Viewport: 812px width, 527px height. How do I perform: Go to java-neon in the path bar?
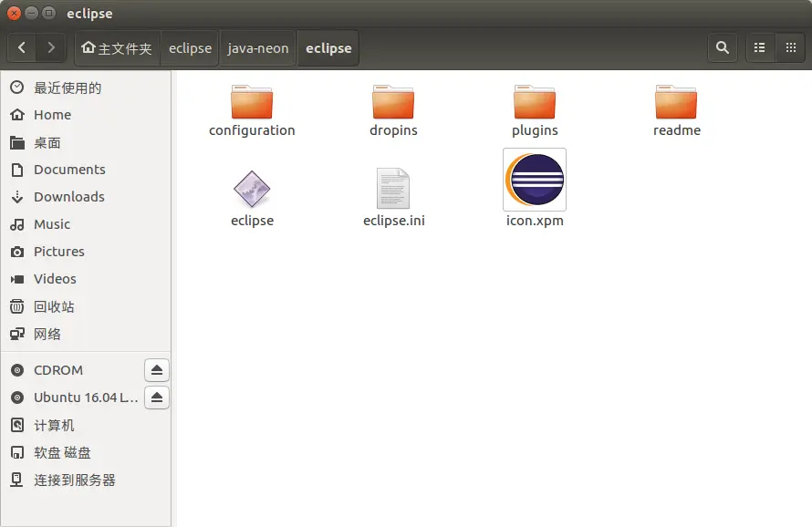coord(258,48)
